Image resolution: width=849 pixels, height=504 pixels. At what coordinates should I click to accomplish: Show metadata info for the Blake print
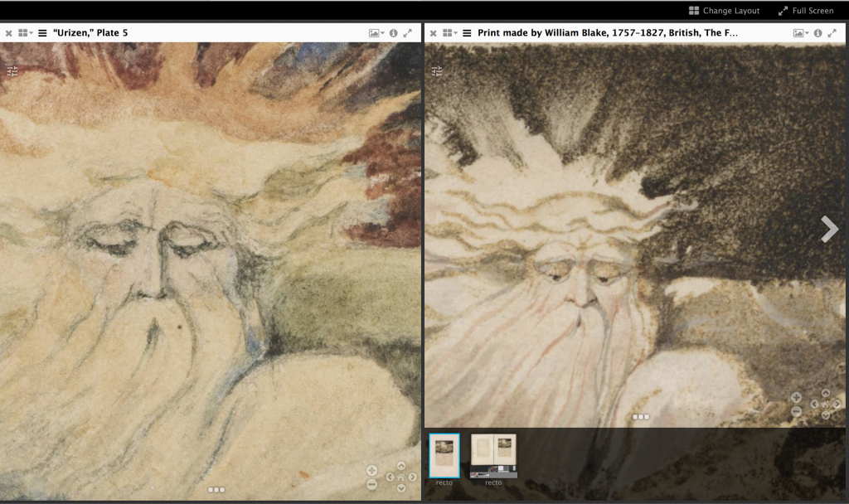click(x=817, y=33)
